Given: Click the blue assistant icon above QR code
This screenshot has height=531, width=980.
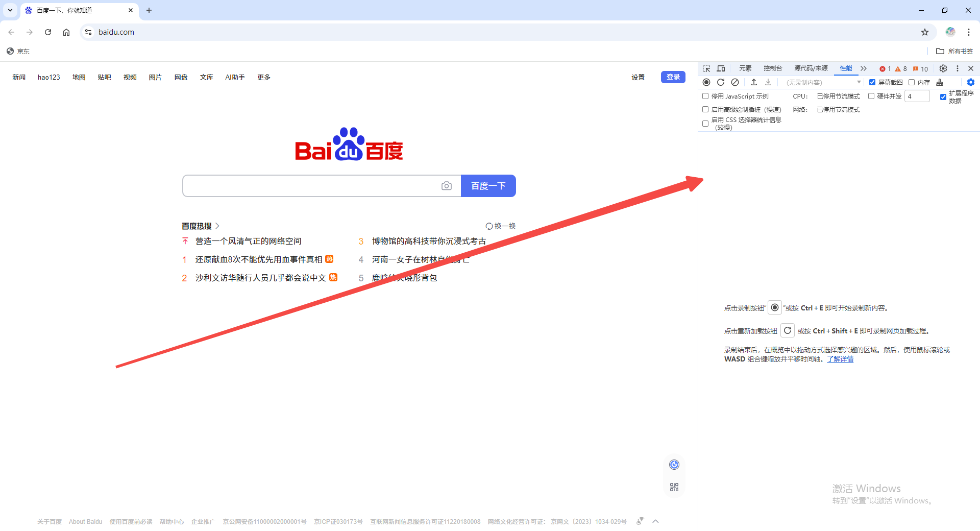Looking at the screenshot, I should (x=674, y=465).
